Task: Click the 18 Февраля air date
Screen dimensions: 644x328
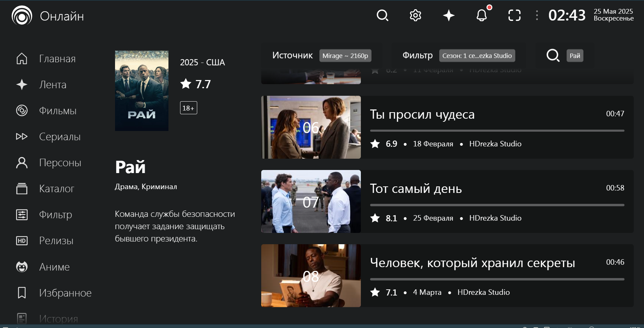Action: pyautogui.click(x=433, y=144)
